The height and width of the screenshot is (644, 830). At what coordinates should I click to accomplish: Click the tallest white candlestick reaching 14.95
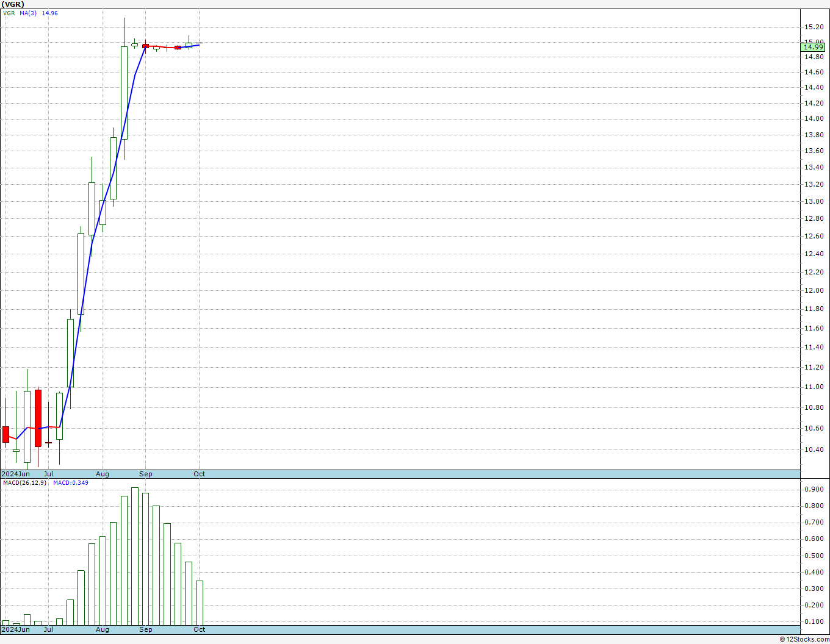tap(124, 93)
